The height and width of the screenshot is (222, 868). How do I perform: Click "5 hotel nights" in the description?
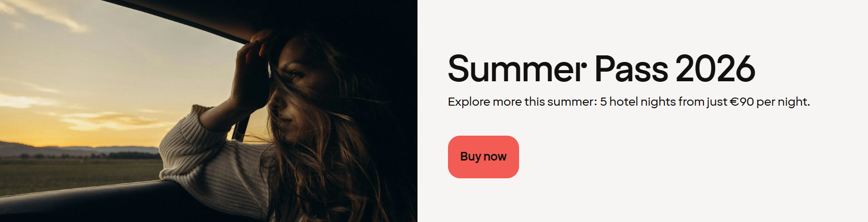pyautogui.click(x=638, y=102)
